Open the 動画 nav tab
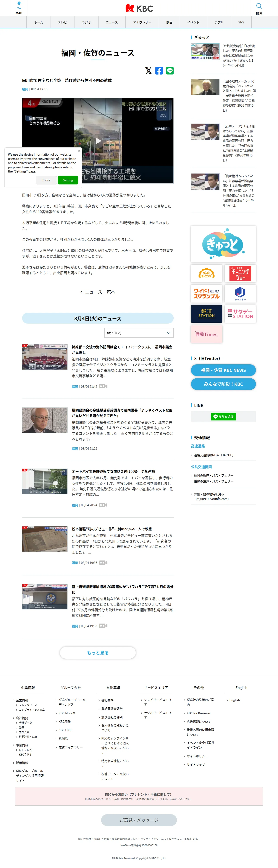278x868 pixels. tap(169, 22)
